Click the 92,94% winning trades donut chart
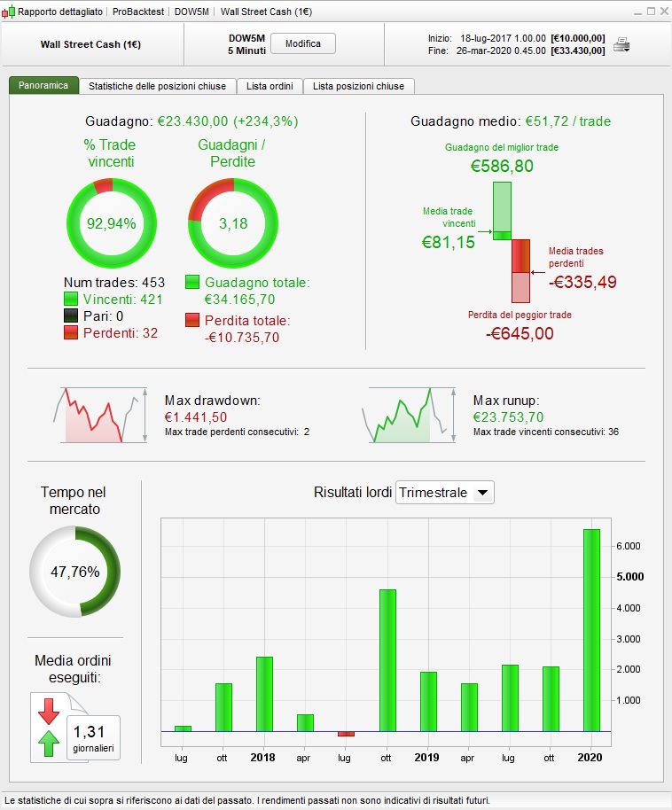The height and width of the screenshot is (810, 672). 112,223
